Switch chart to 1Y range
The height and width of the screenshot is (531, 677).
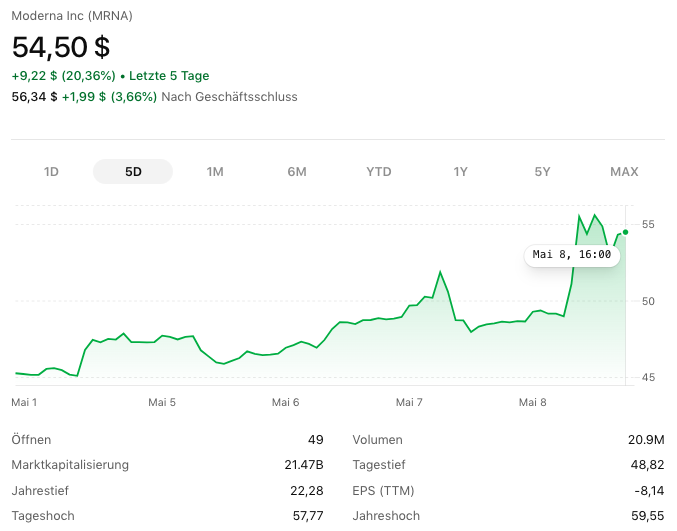460,172
